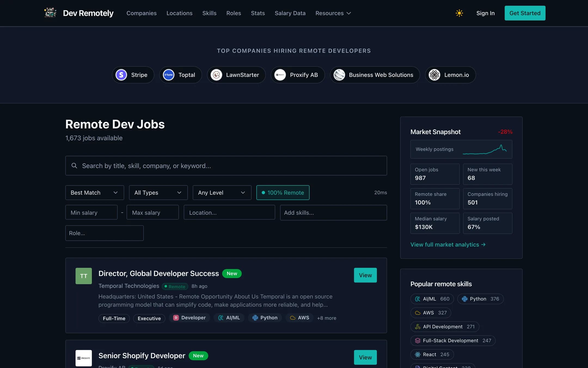Focus the job search input field

(226, 165)
